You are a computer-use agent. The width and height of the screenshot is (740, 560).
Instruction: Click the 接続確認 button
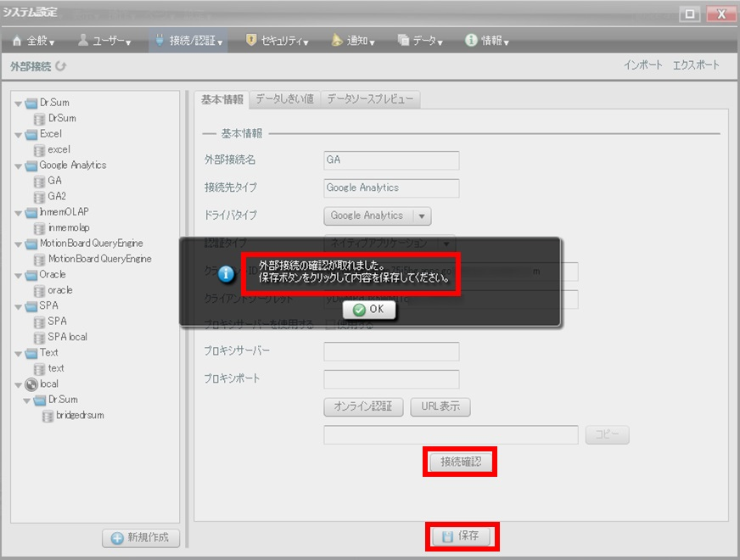(460, 462)
